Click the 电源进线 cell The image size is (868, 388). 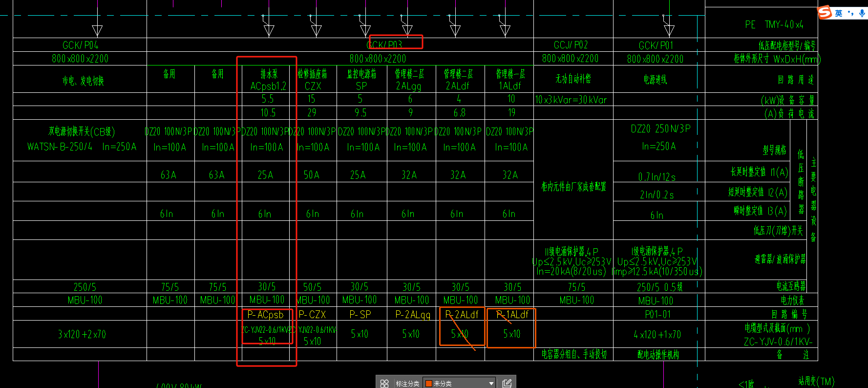(x=655, y=79)
